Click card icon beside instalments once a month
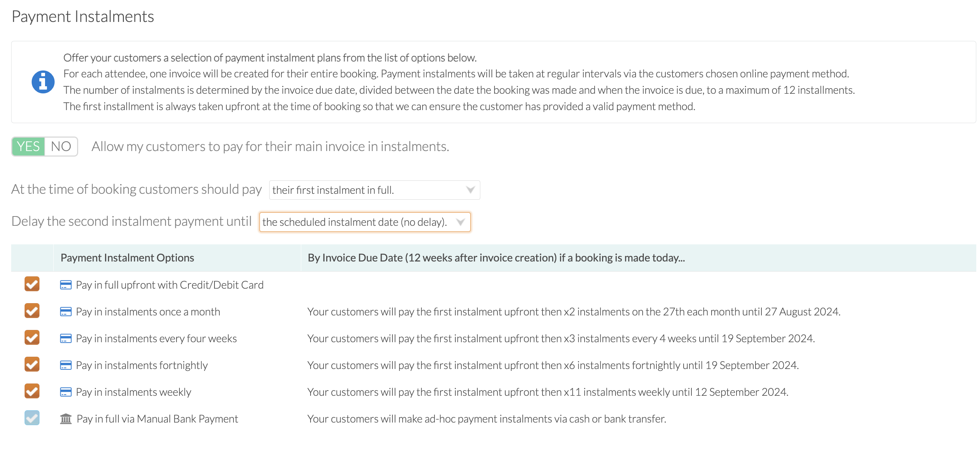The height and width of the screenshot is (459, 980). [66, 312]
